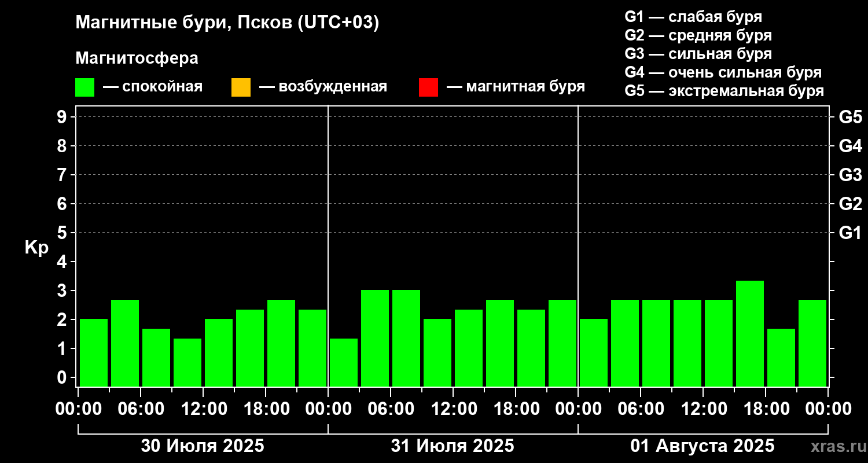Viewport: 868px width, 463px height.
Task: Click the '31 Июля 2025' date label
Action: tap(453, 446)
